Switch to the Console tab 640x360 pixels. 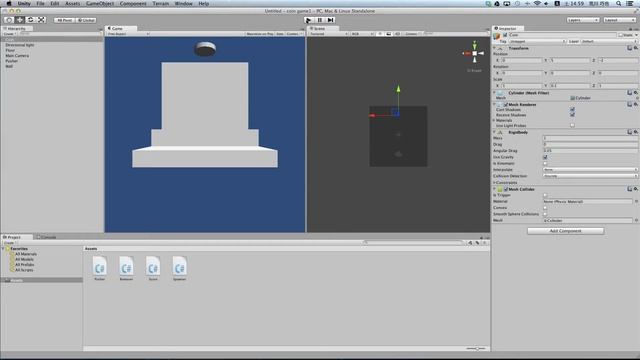click(x=47, y=237)
